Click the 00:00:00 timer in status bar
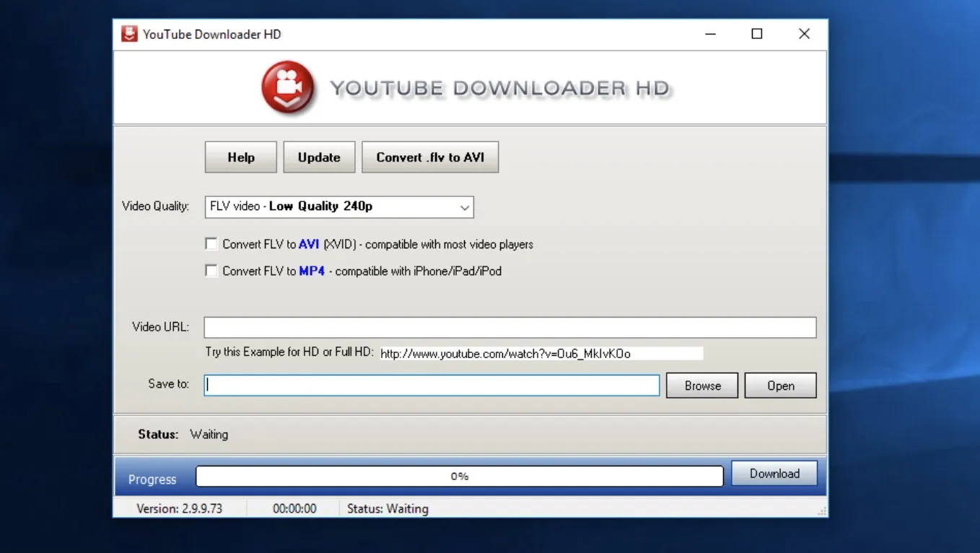 pos(294,508)
